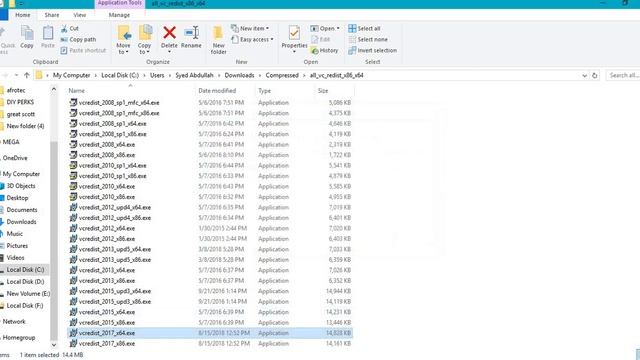Click vcredist_2008_sp1_mfc_x64.exe file icon
640x360 pixels.
(73, 102)
